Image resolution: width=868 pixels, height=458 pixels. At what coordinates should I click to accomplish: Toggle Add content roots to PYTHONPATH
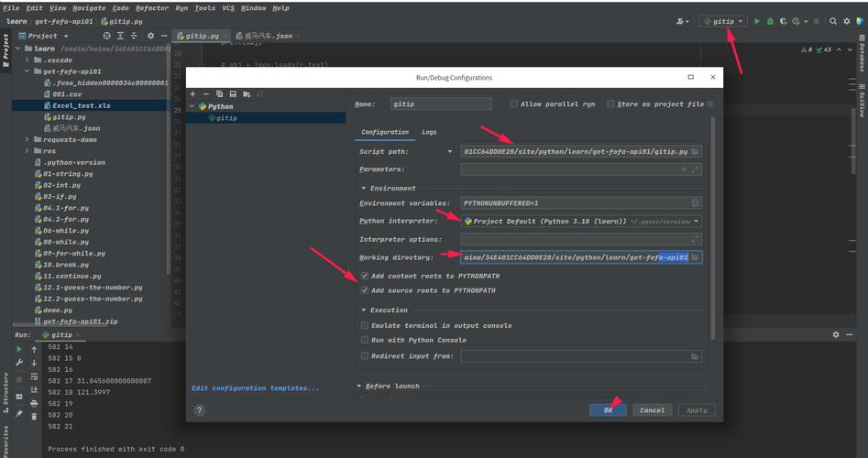coord(364,276)
